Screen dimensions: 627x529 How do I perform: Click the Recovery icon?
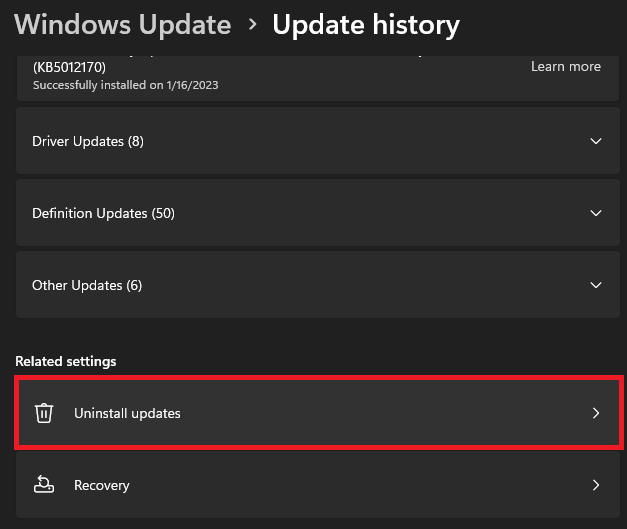click(x=43, y=485)
